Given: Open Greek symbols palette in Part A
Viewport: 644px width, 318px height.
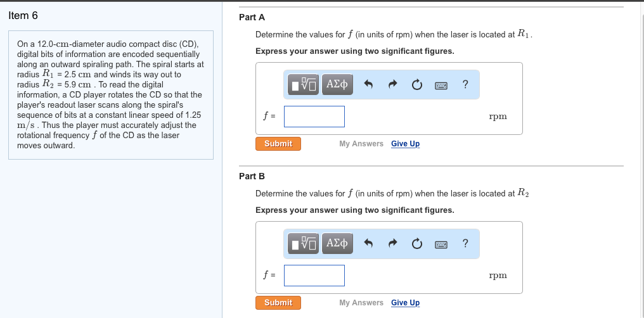Looking at the screenshot, I should point(337,84).
